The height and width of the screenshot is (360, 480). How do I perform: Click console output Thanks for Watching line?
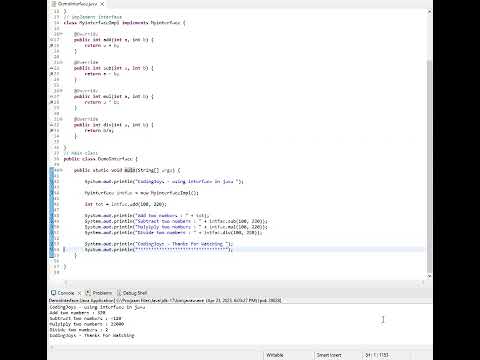tap(92, 335)
